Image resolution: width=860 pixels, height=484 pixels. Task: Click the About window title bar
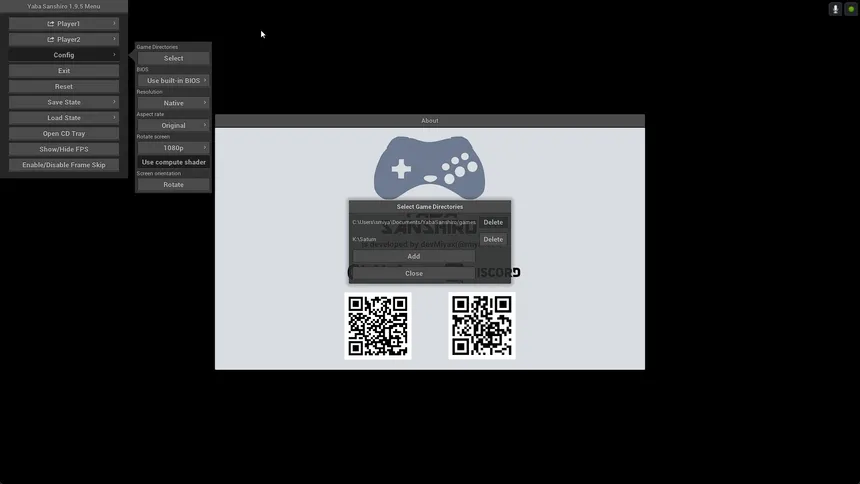(430, 121)
